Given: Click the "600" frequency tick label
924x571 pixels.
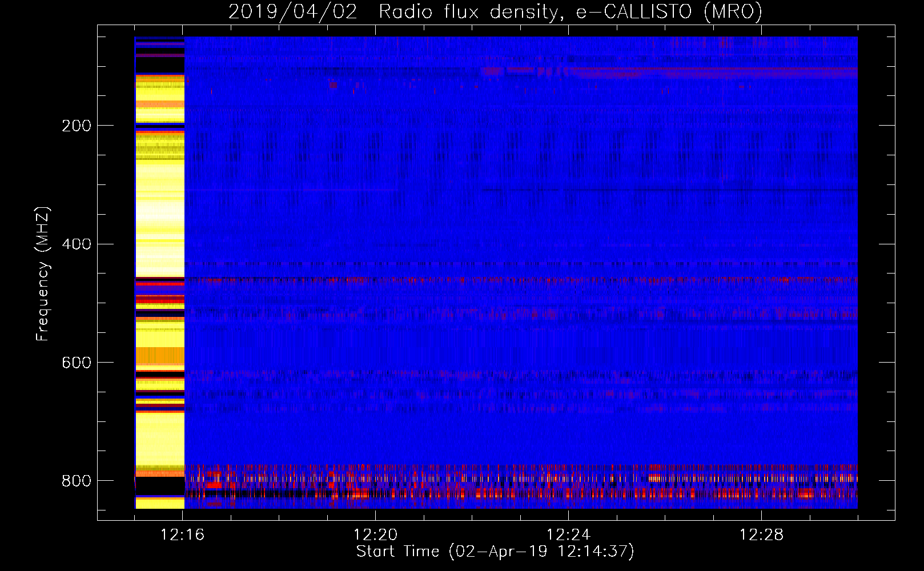Looking at the screenshot, I should click(77, 363).
